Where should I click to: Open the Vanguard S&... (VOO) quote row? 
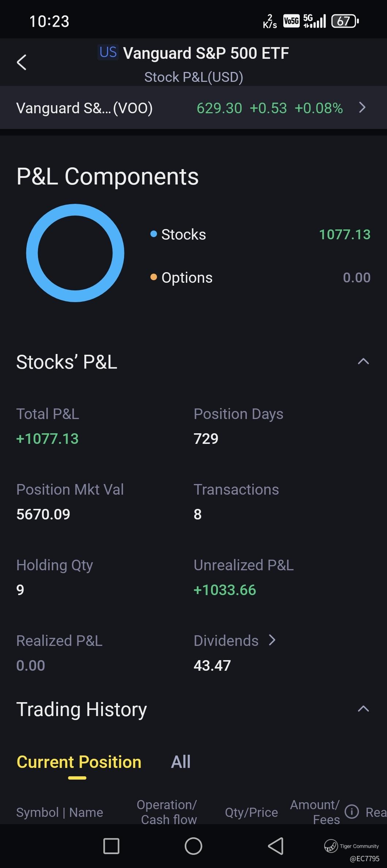[84, 108]
